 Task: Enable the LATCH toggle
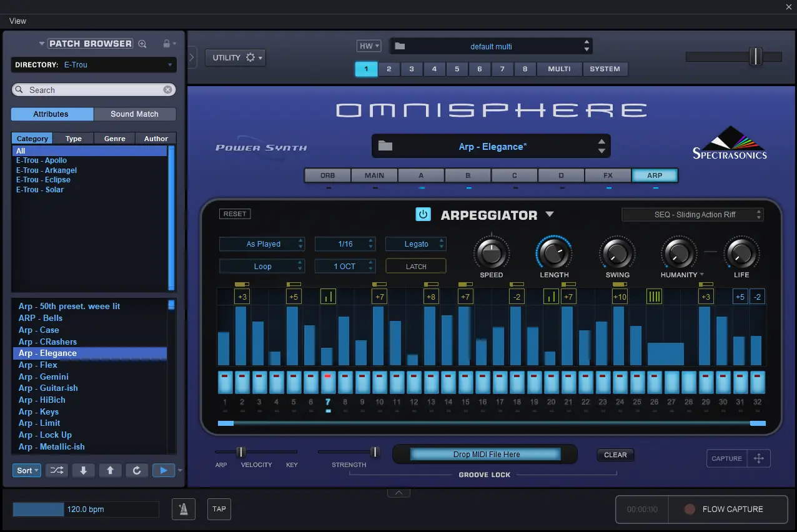click(416, 266)
